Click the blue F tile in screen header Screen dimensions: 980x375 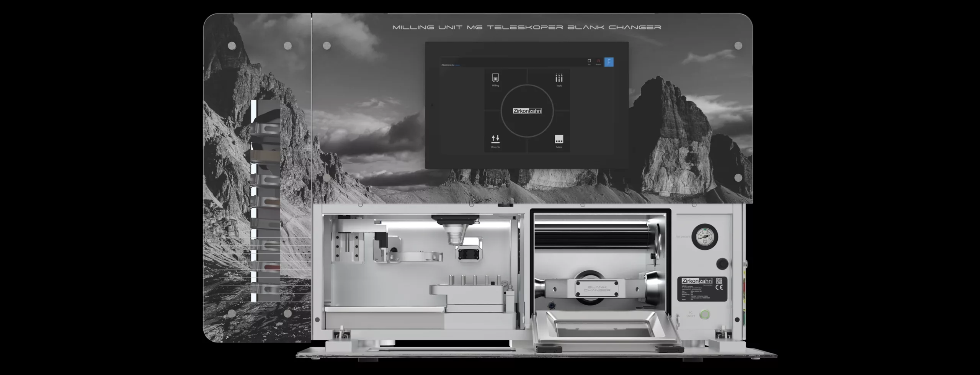point(609,62)
